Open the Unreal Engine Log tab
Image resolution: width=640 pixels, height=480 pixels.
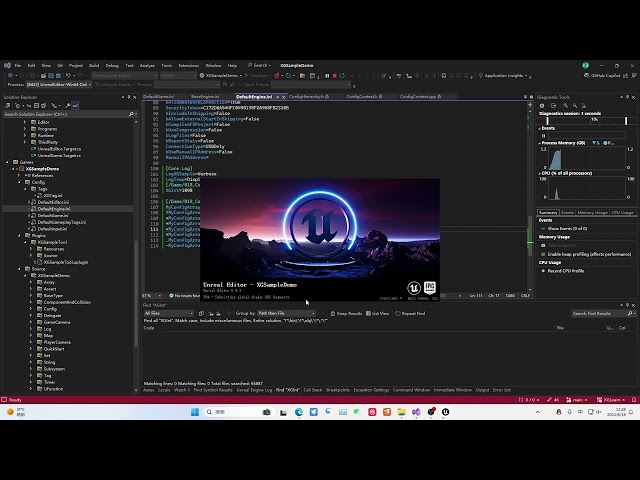pos(254,390)
